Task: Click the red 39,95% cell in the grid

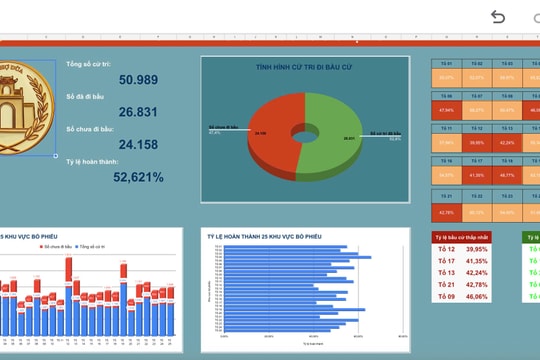Action: click(x=477, y=143)
